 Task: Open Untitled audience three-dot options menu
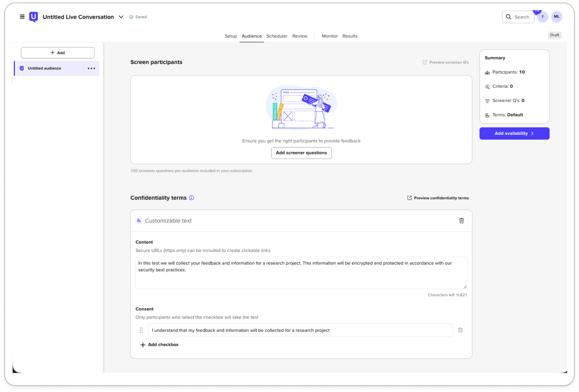pos(91,68)
